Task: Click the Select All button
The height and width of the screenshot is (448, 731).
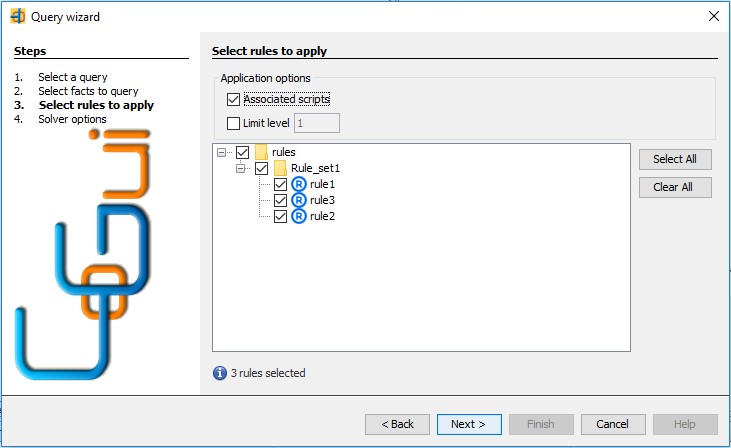Action: click(x=675, y=159)
